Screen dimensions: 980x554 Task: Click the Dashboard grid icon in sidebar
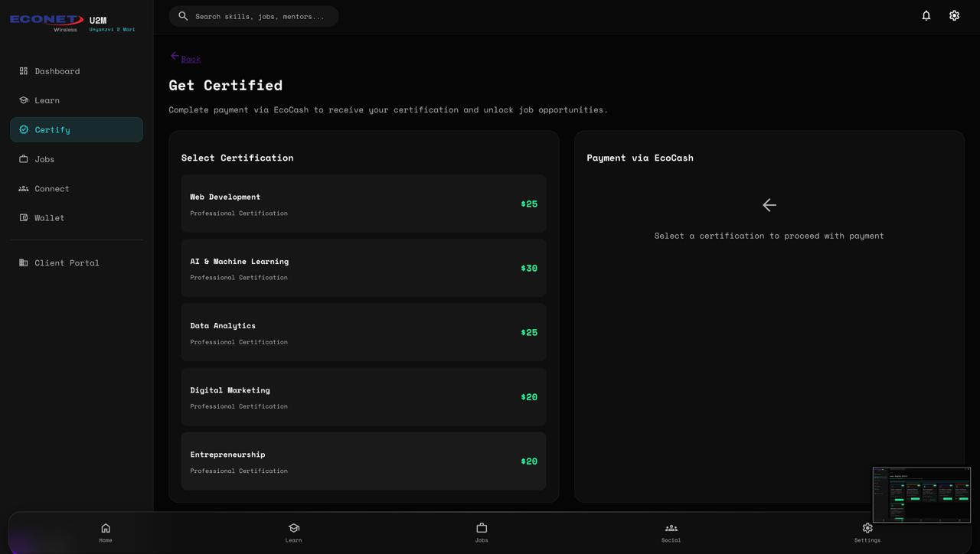24,71
